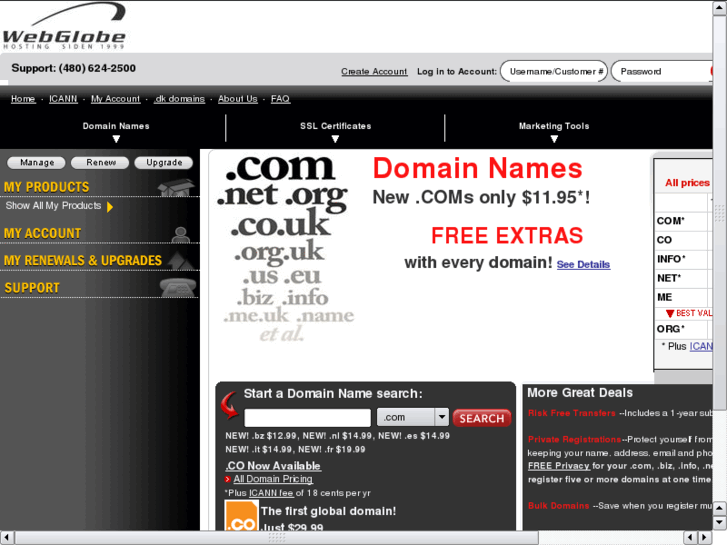This screenshot has width=727, height=545.
Task: Click the COM* row in price table
Action: 683,221
